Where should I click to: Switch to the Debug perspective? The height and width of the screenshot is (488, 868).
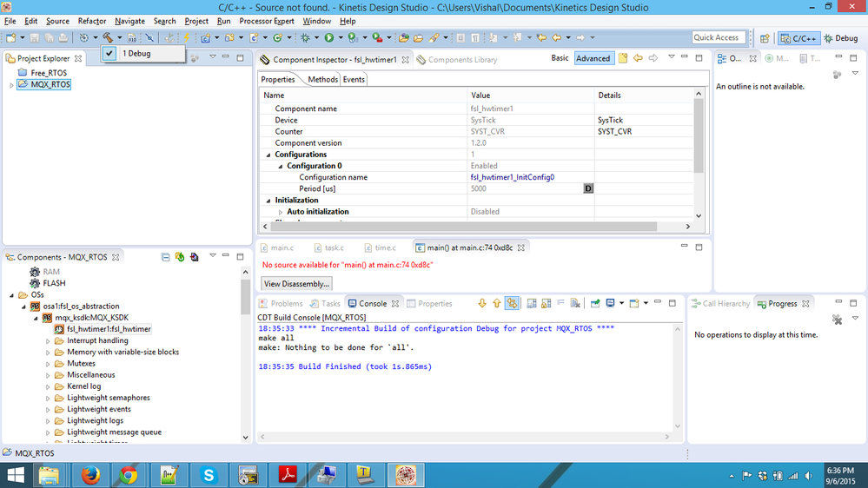840,38
